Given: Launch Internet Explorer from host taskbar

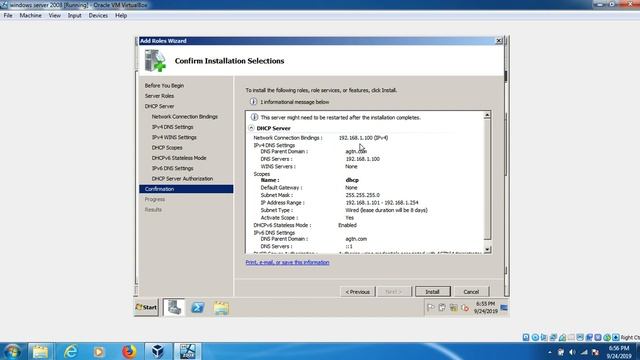Looking at the screenshot, I should tap(70, 351).
